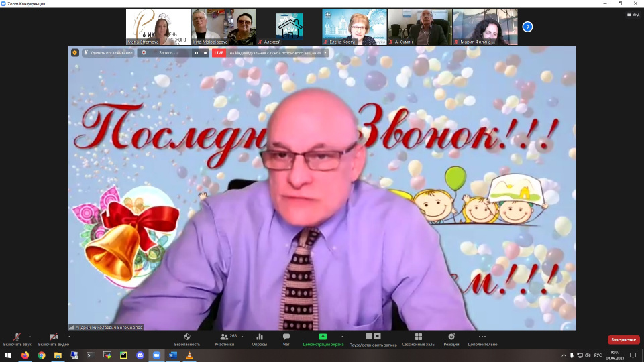Show next participants with blue arrow
The width and height of the screenshot is (644, 362).
(527, 27)
